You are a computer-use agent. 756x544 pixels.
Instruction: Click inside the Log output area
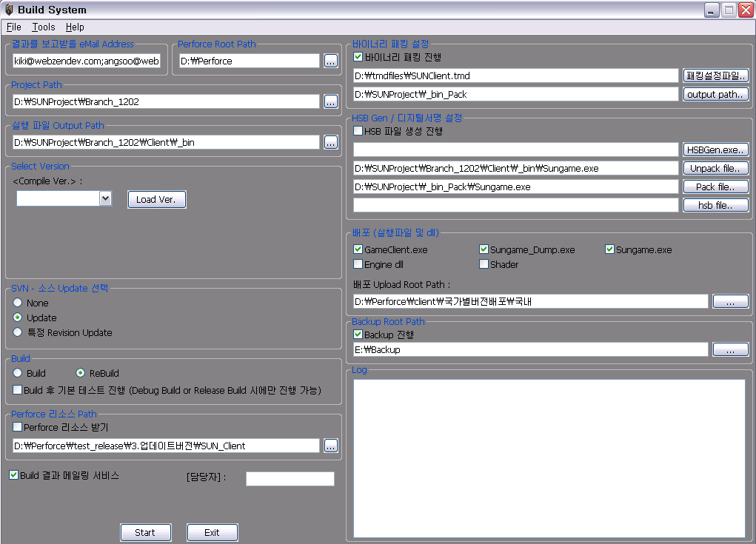(x=549, y=458)
